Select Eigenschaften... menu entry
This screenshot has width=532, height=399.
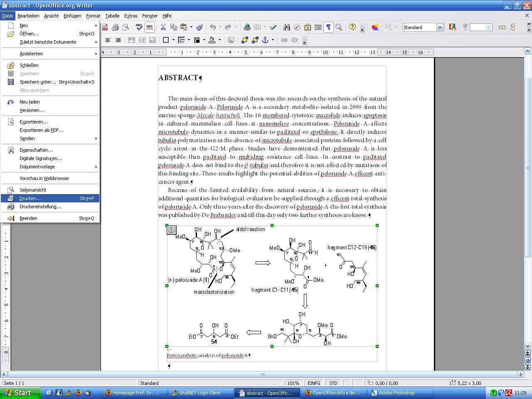coord(50,150)
